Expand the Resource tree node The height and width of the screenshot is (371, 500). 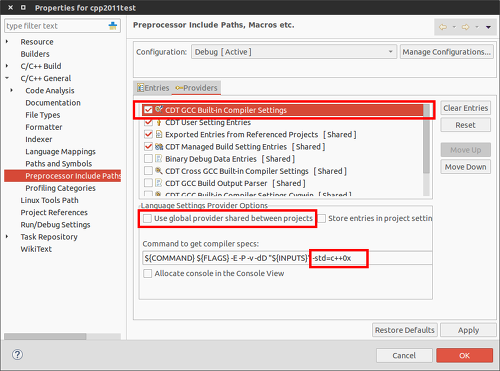(x=7, y=42)
